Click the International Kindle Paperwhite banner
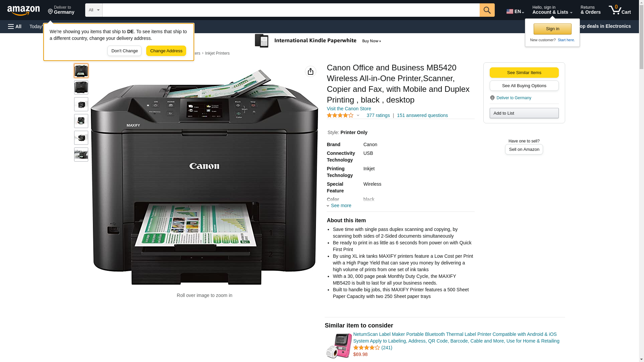The height and width of the screenshot is (362, 644). point(318,41)
